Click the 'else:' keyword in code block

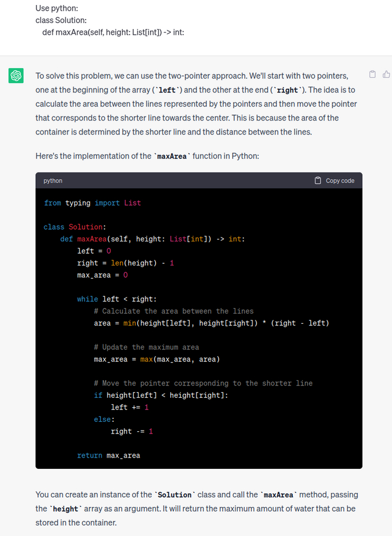pyautogui.click(x=104, y=420)
